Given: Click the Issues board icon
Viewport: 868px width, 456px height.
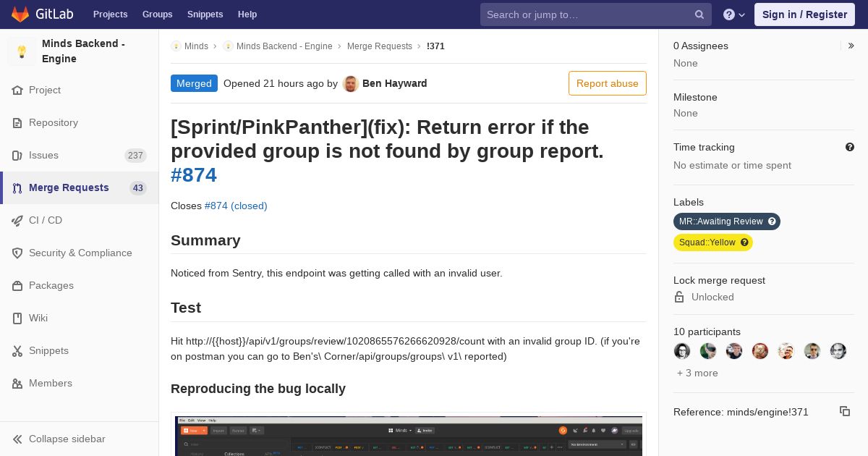Looking at the screenshot, I should (17, 156).
